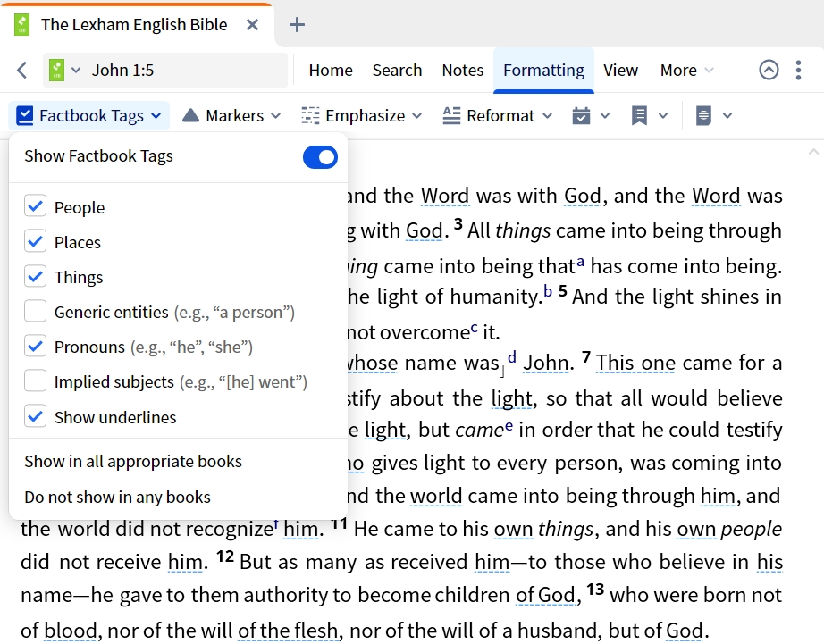Uncheck the People checkbox
824x644 pixels.
(x=35, y=206)
